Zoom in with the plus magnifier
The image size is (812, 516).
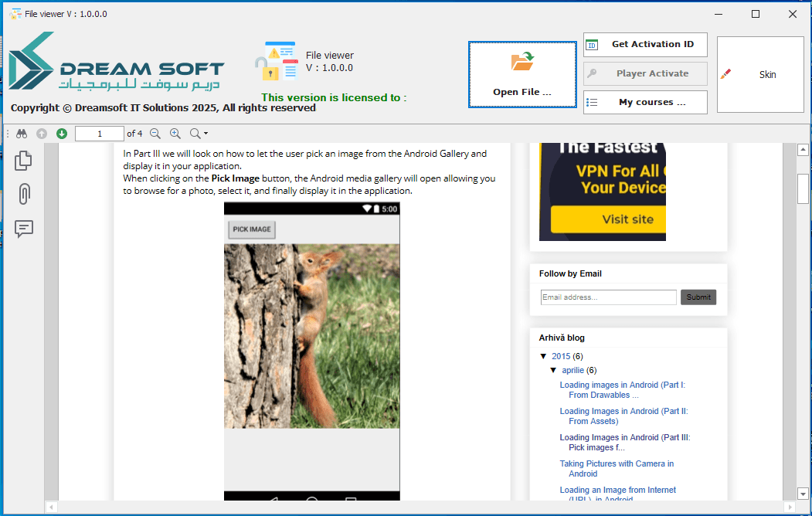pyautogui.click(x=175, y=134)
